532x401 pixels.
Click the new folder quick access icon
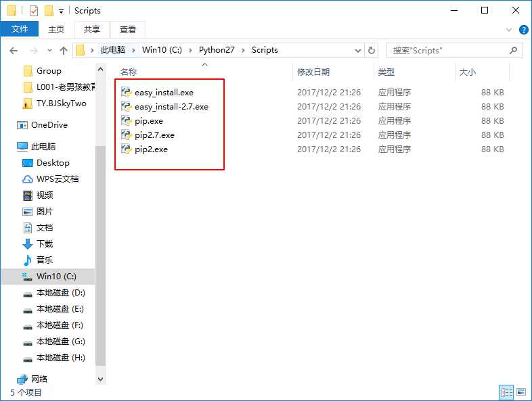[49, 11]
